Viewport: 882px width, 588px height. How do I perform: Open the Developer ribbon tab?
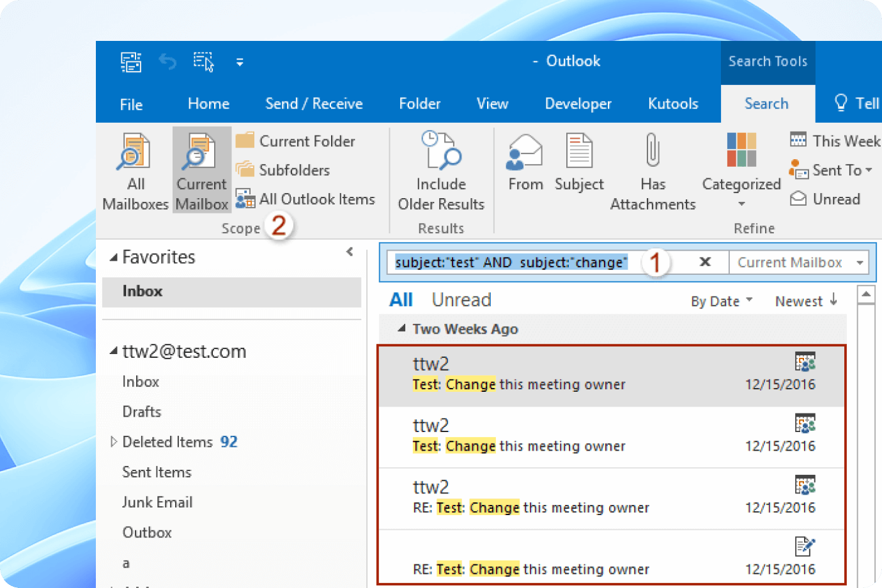(x=578, y=104)
